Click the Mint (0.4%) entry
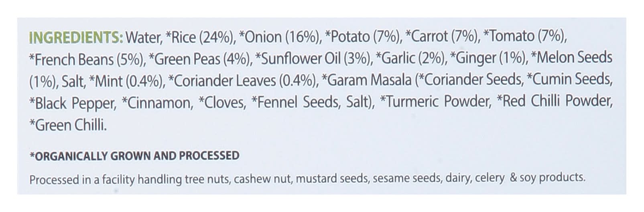Image resolution: width=644 pixels, height=212 pixels. [126, 82]
